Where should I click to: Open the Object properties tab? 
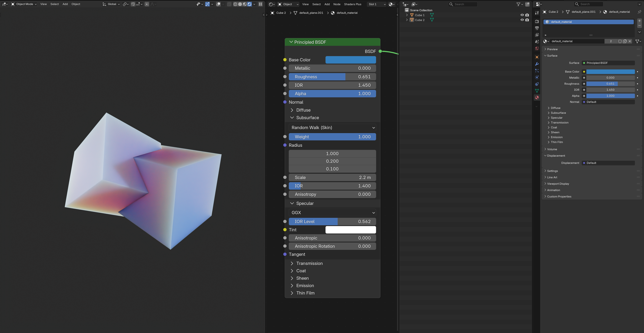537,57
